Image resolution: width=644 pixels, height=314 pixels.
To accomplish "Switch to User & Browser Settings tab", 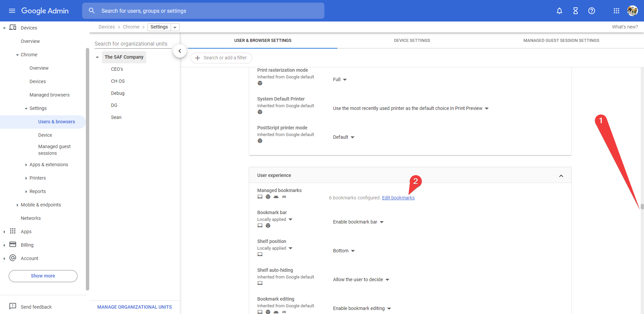I will [263, 41].
